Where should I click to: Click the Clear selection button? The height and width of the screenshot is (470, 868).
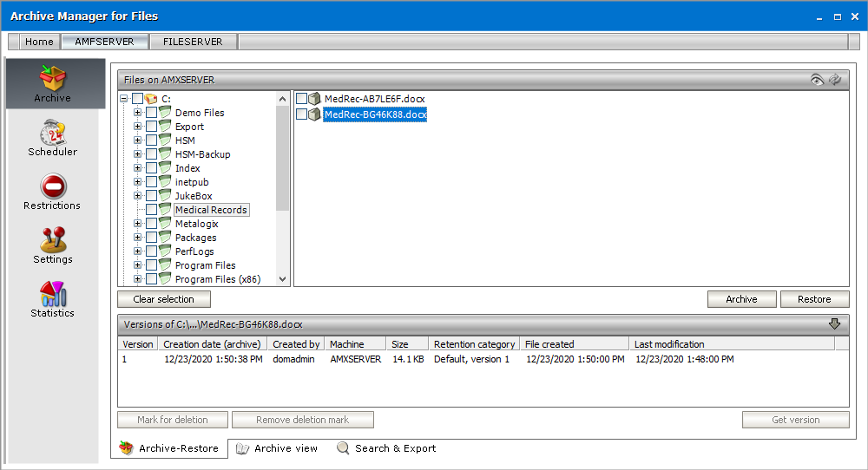click(x=164, y=299)
